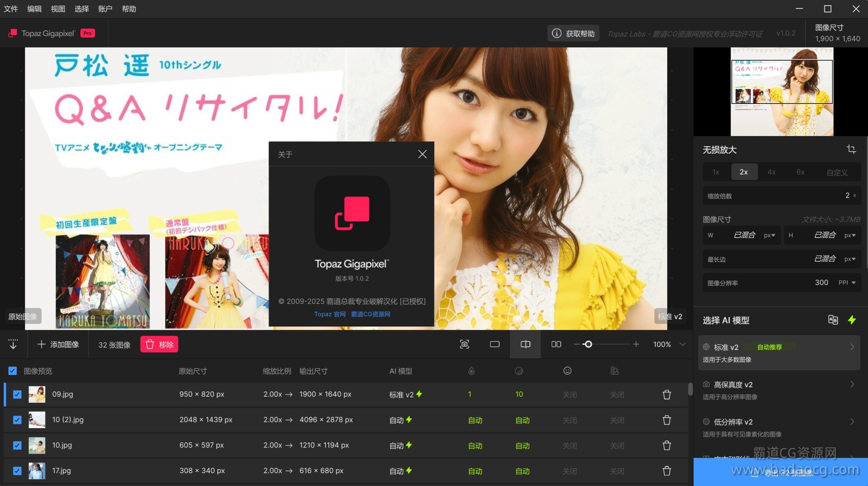Open the PPI unit dropdown
Screen dimensions: 868x486
click(847, 283)
